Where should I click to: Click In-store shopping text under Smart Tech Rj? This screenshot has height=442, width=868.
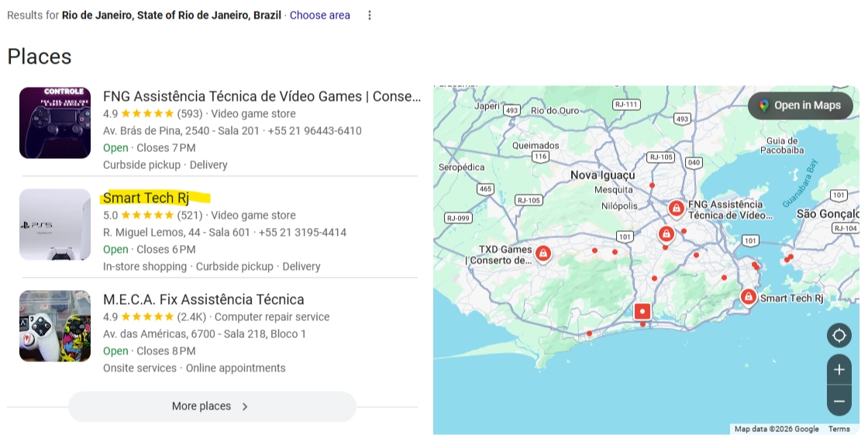coord(144,267)
